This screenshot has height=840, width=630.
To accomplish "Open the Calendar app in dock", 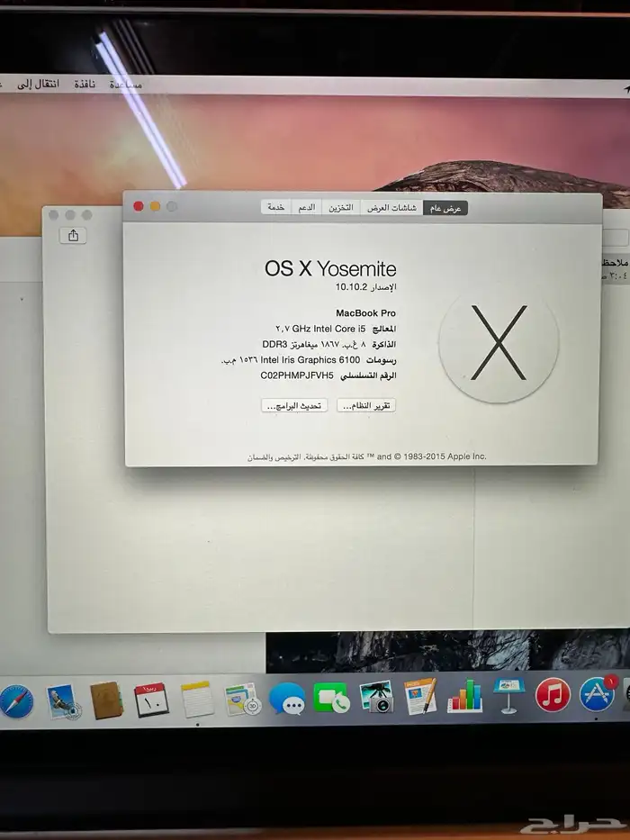I will pos(151,700).
